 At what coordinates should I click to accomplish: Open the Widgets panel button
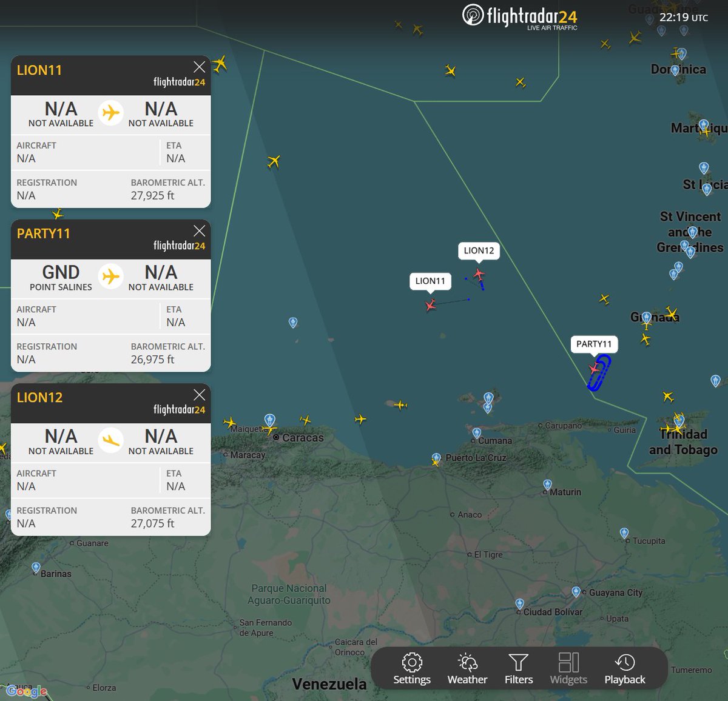[568, 669]
